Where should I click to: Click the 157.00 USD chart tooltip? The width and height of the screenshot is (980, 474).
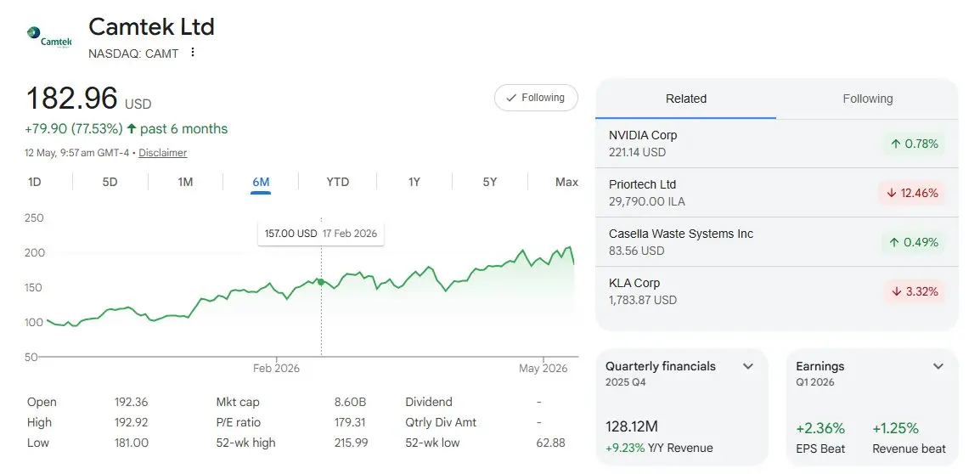[321, 234]
